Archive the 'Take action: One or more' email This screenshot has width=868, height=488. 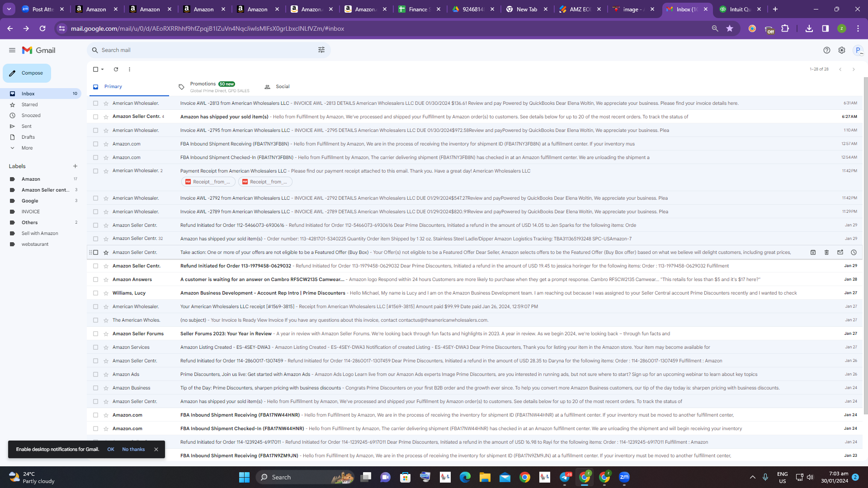point(813,252)
